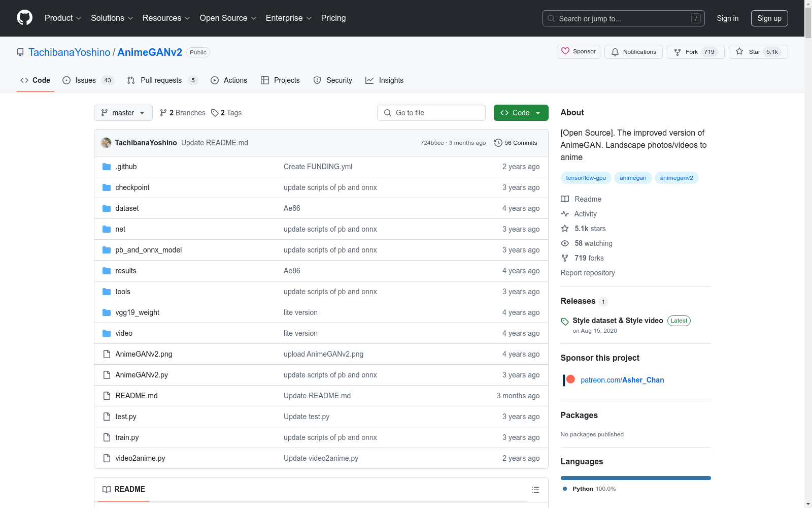
Task: Click the Fork icon
Action: click(x=678, y=52)
